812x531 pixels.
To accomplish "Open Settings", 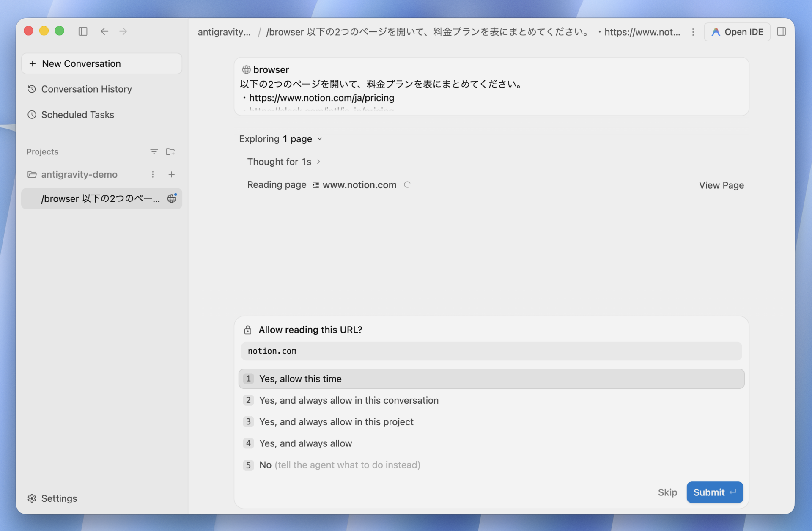I will point(52,498).
